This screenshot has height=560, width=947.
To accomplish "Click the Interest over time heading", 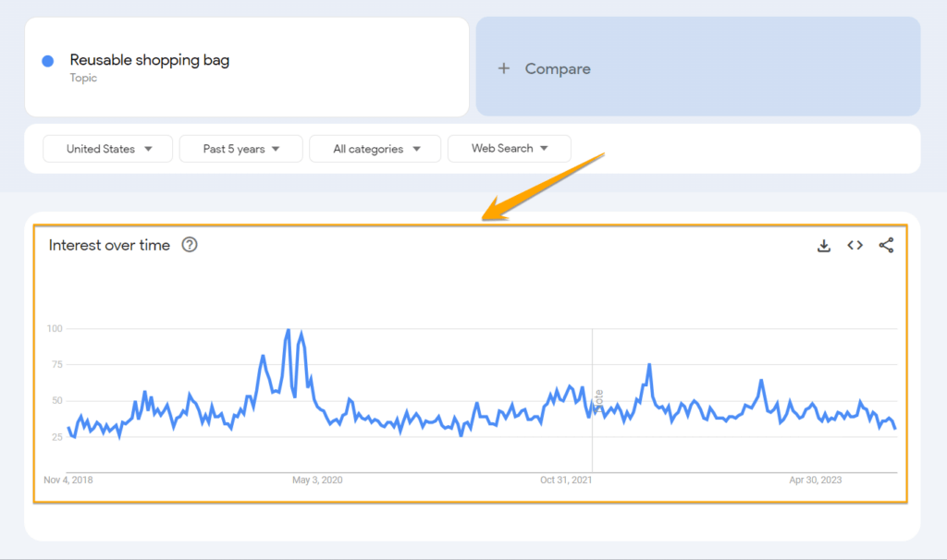I will [x=109, y=245].
